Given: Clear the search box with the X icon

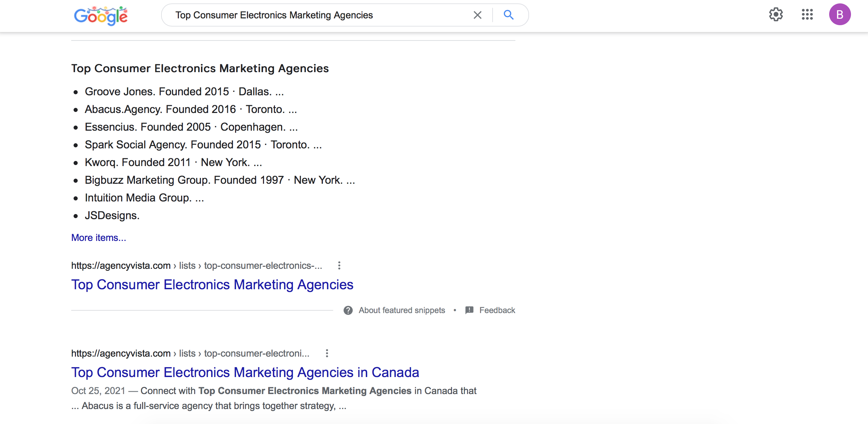Looking at the screenshot, I should pyautogui.click(x=478, y=15).
